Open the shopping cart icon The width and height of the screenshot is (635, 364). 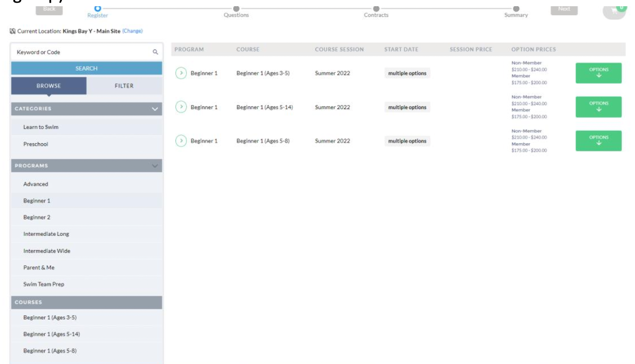(x=615, y=11)
